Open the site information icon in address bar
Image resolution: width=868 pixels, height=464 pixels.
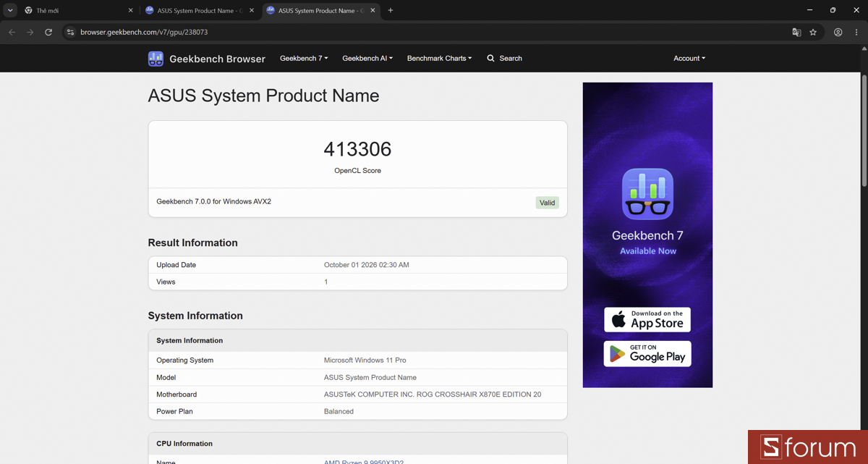(x=70, y=32)
